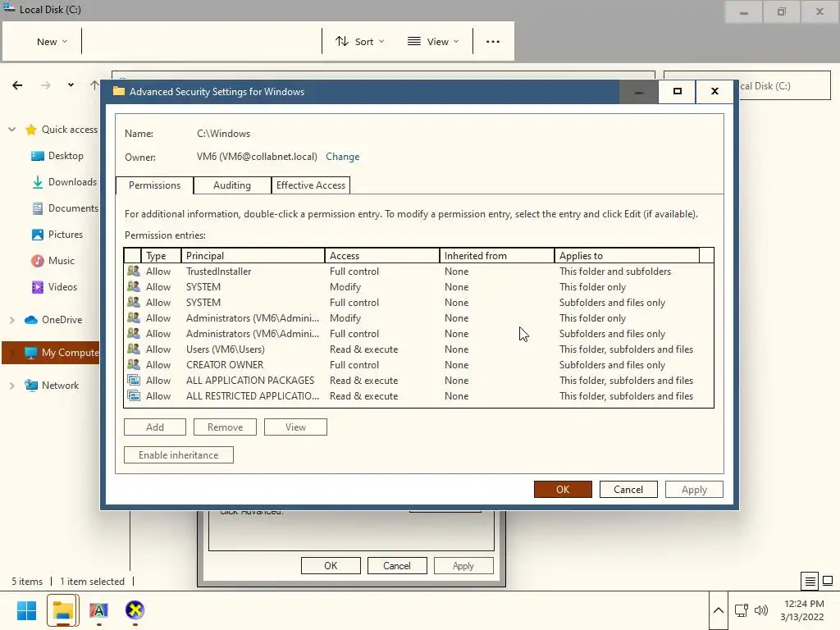The image size is (840, 630).
Task: Click the Downloads arrow icon in sidebar
Action: coord(38,182)
